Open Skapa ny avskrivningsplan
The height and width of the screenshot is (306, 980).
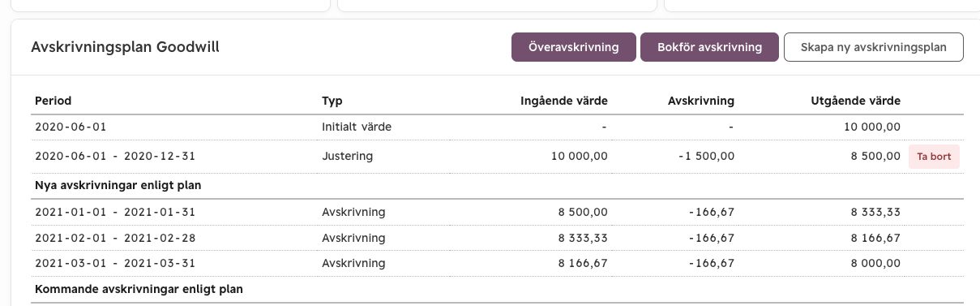[873, 47]
